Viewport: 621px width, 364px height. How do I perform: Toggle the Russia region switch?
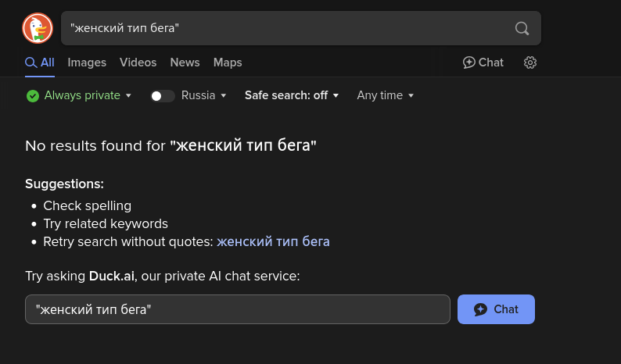(162, 96)
